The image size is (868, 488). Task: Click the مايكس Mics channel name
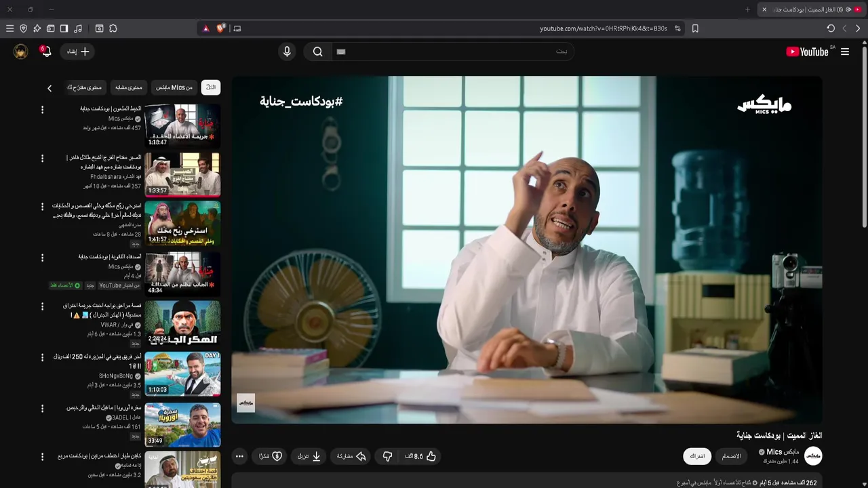[783, 452]
